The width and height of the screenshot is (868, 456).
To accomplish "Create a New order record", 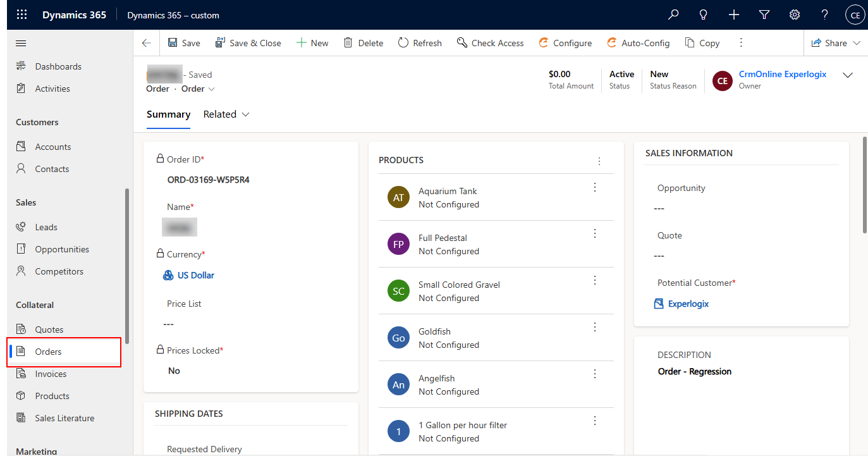I will coord(312,43).
